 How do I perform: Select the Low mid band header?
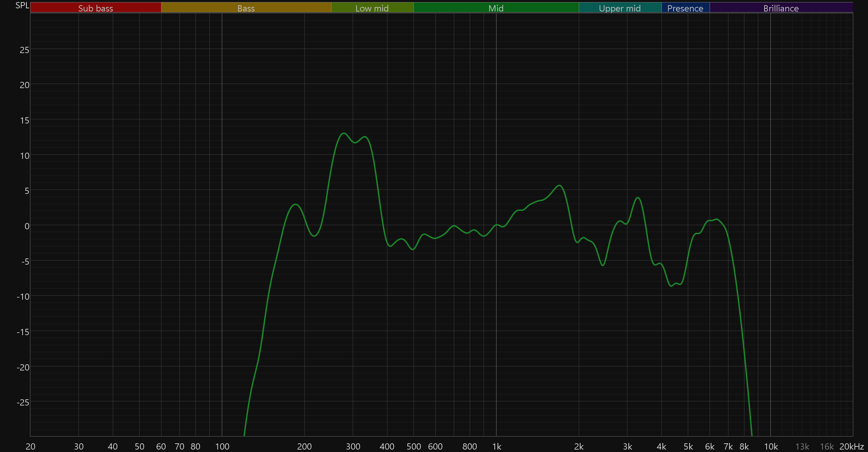372,8
